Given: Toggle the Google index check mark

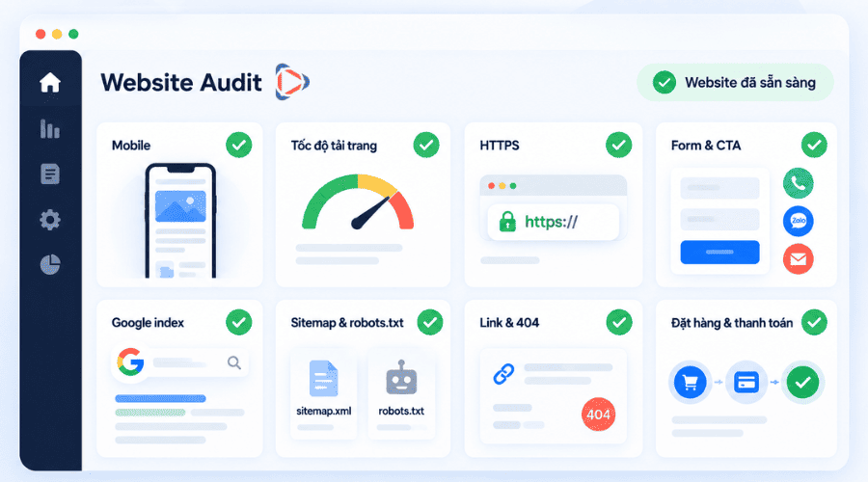Looking at the screenshot, I should (x=238, y=322).
